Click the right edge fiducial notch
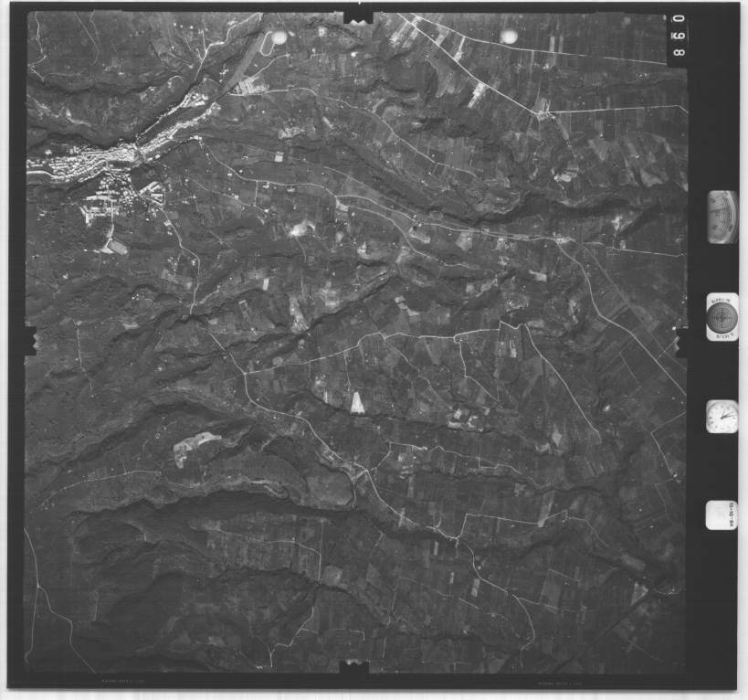This screenshot has width=748, height=700. (680, 338)
